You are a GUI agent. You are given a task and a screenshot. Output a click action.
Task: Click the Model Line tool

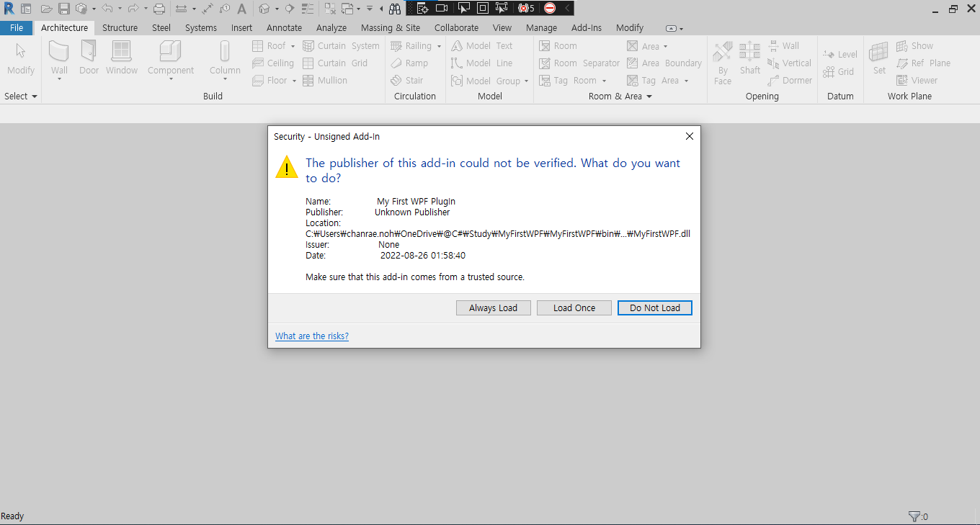pyautogui.click(x=482, y=63)
